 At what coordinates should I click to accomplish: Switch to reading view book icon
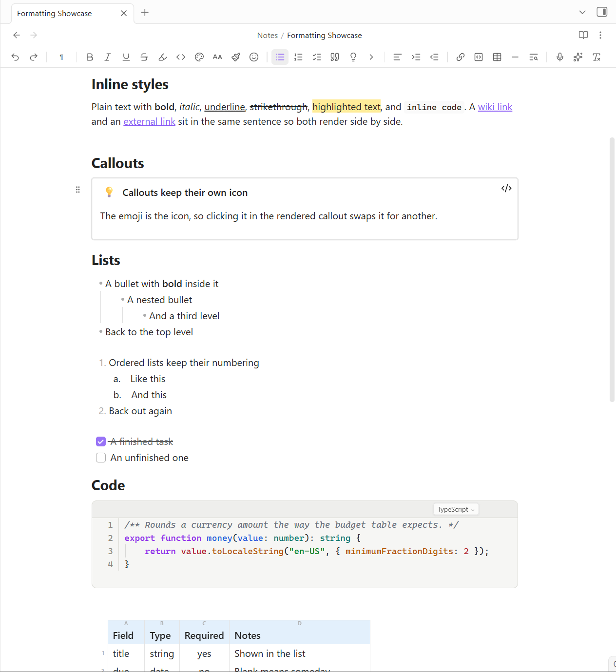point(583,35)
